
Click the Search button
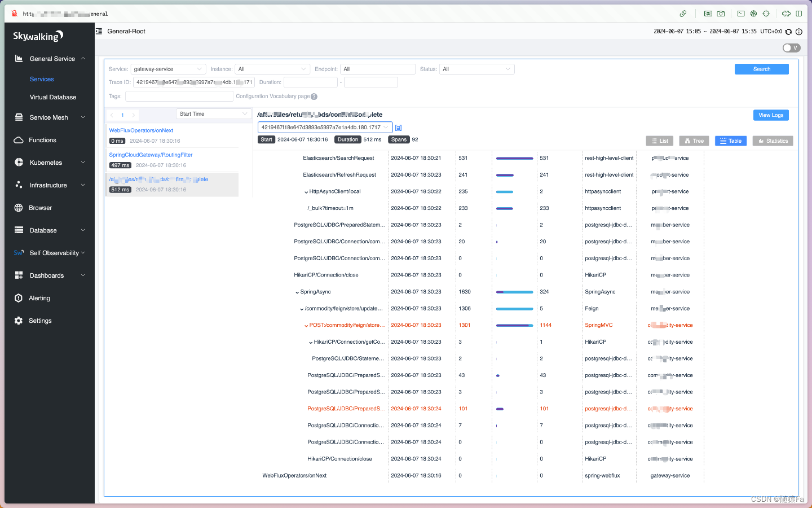pos(762,69)
